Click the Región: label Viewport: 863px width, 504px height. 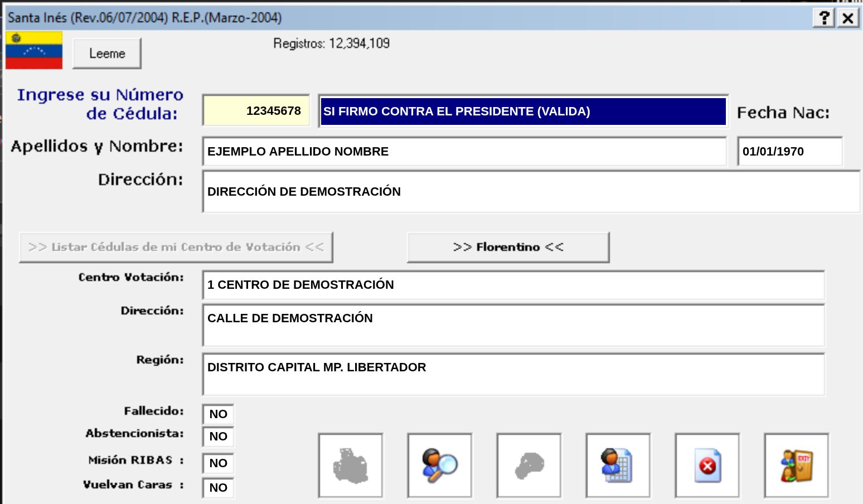click(x=160, y=360)
